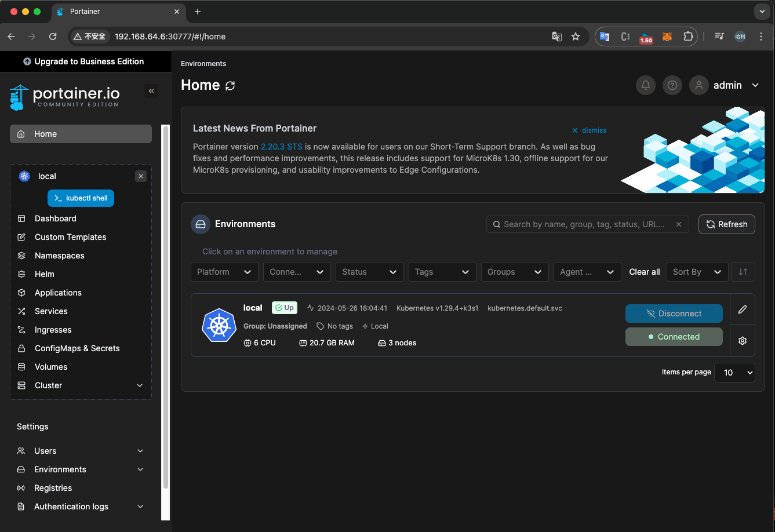Click the browser address bar URL

click(170, 37)
